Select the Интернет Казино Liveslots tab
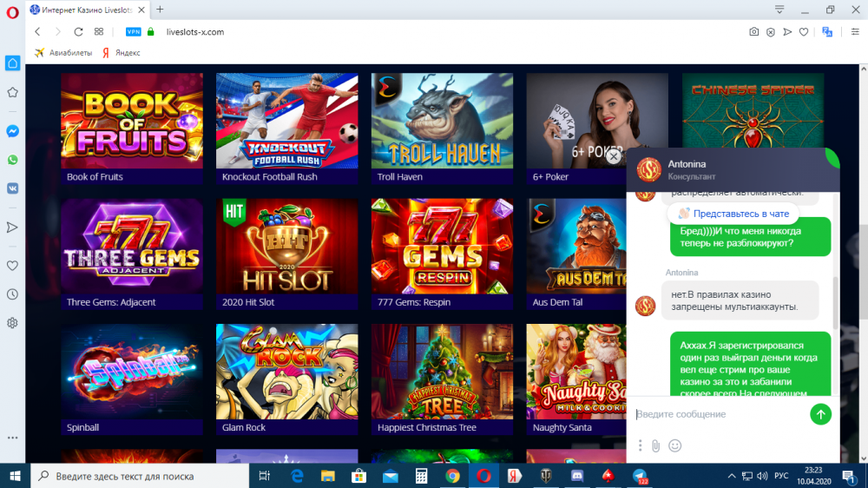 (88, 10)
